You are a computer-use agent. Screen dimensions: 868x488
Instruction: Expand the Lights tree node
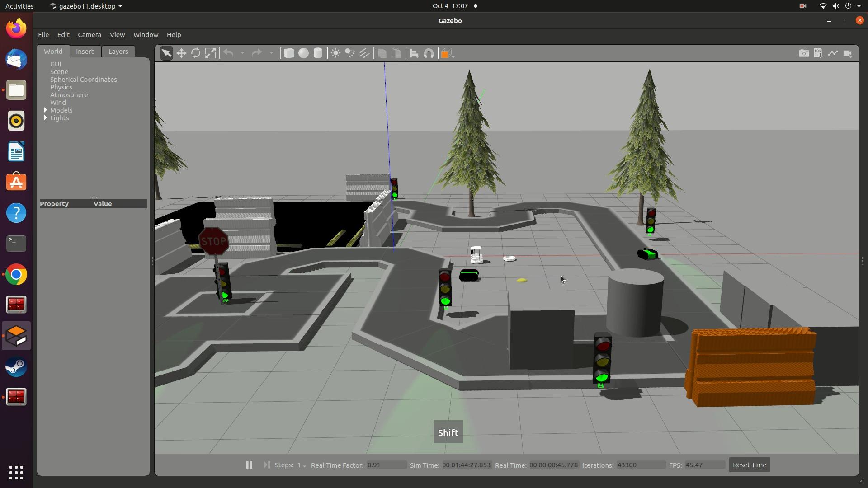46,118
